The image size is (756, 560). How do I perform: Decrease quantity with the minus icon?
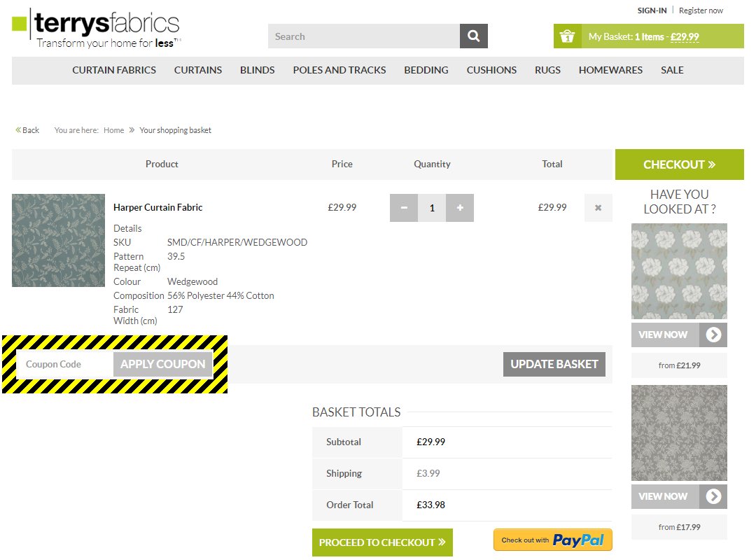[x=404, y=207]
